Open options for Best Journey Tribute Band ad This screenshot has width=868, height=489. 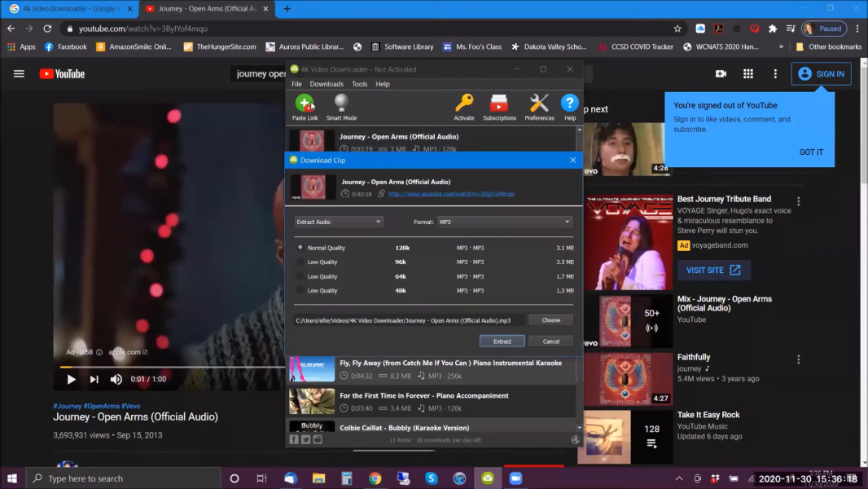coord(798,201)
